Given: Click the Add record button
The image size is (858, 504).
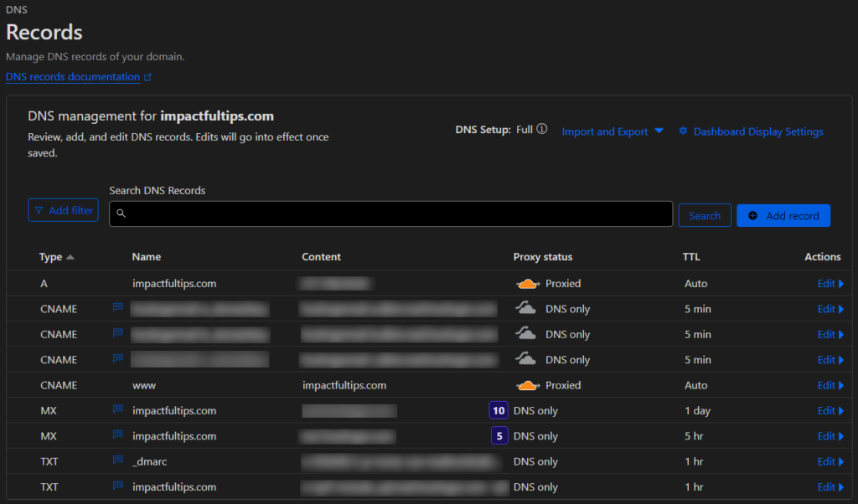Looking at the screenshot, I should (x=783, y=215).
